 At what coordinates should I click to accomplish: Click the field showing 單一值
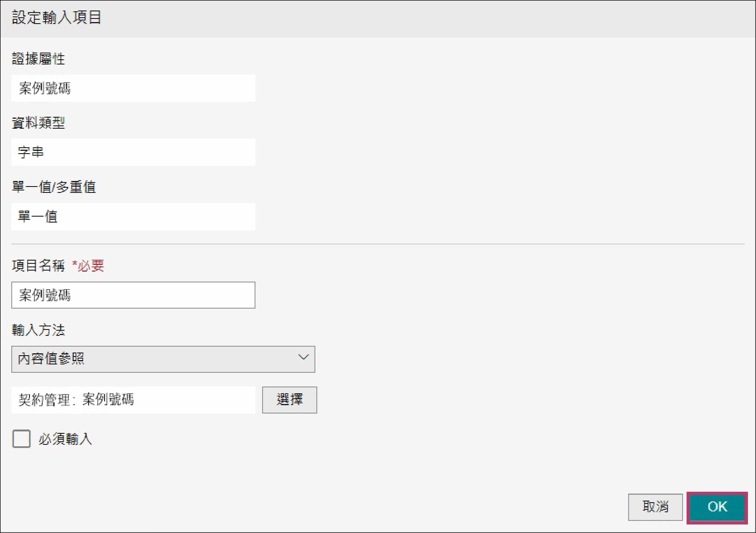[133, 217]
